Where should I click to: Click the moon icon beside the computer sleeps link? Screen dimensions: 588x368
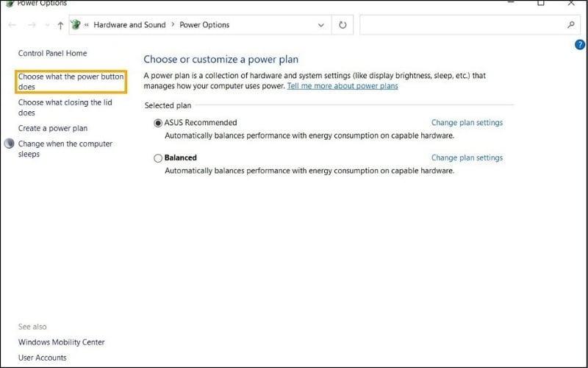coord(9,144)
